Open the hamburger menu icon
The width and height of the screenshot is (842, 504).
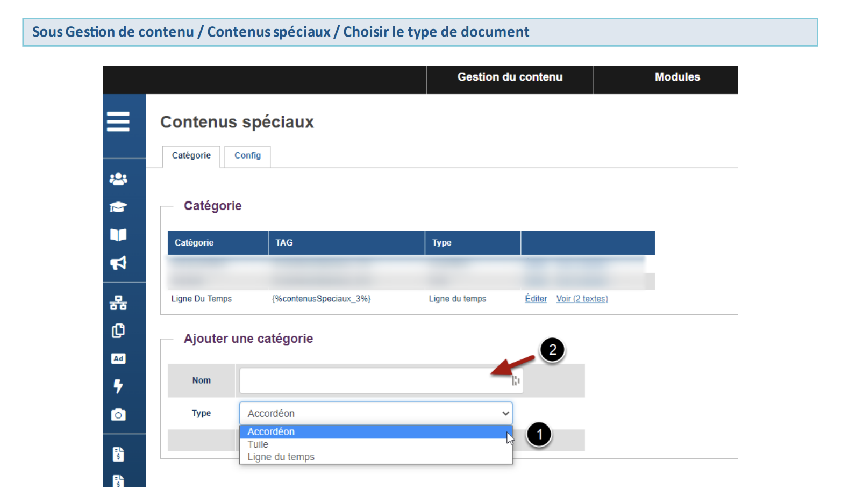coord(118,121)
